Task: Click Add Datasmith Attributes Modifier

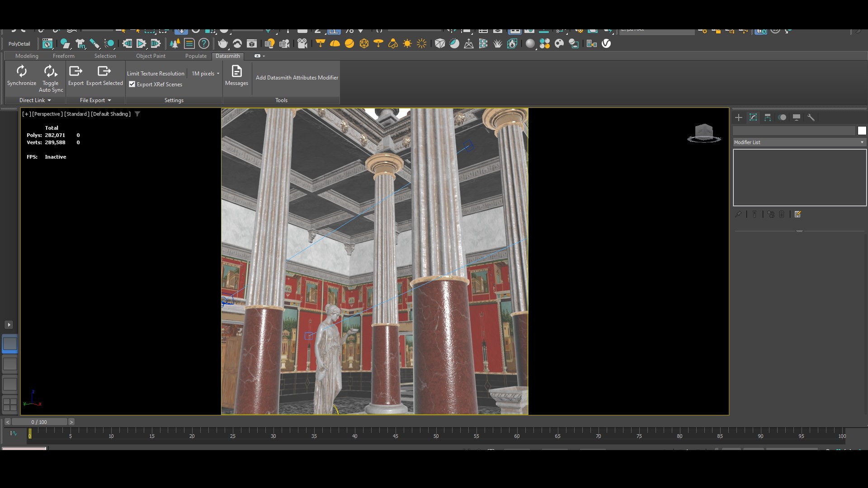Action: [x=297, y=78]
